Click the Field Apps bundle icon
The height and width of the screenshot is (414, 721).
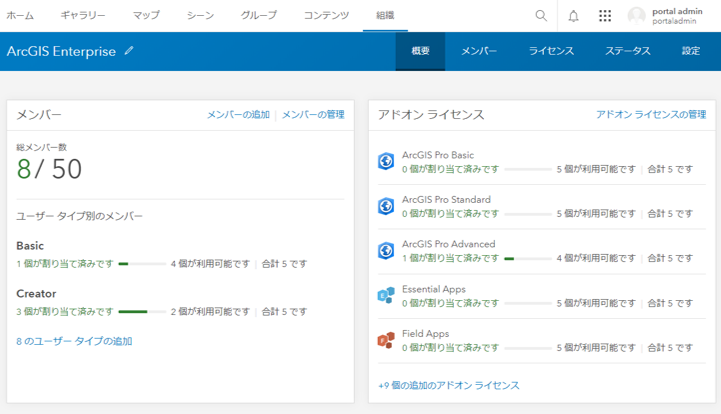coord(386,340)
